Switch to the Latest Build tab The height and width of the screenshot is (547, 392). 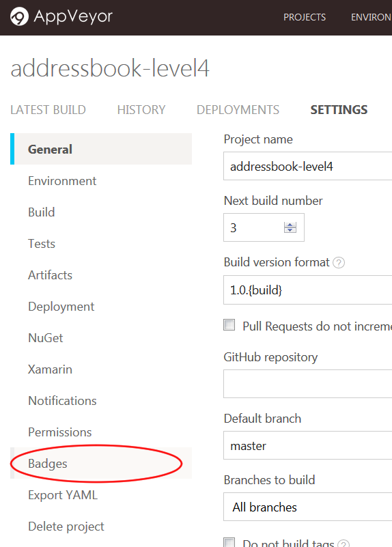48,110
